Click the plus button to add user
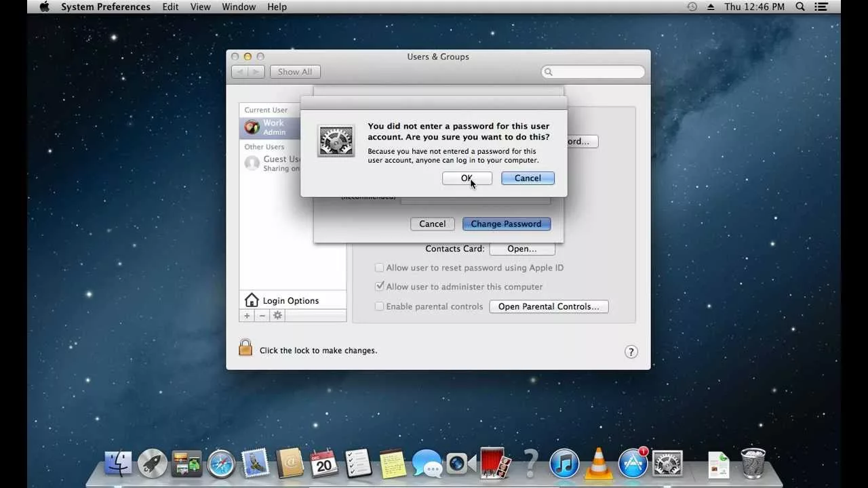Image resolution: width=868 pixels, height=488 pixels. click(247, 316)
